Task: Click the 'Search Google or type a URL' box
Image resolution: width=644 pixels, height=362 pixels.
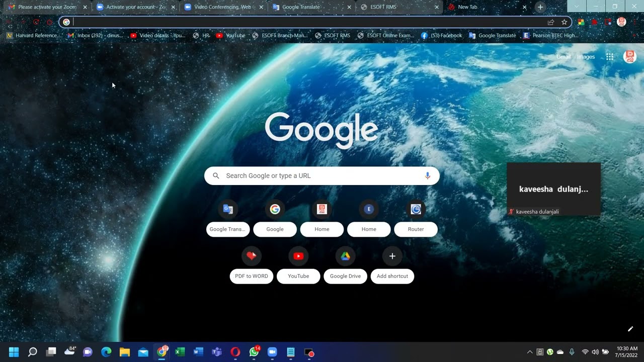Action: pyautogui.click(x=322, y=175)
